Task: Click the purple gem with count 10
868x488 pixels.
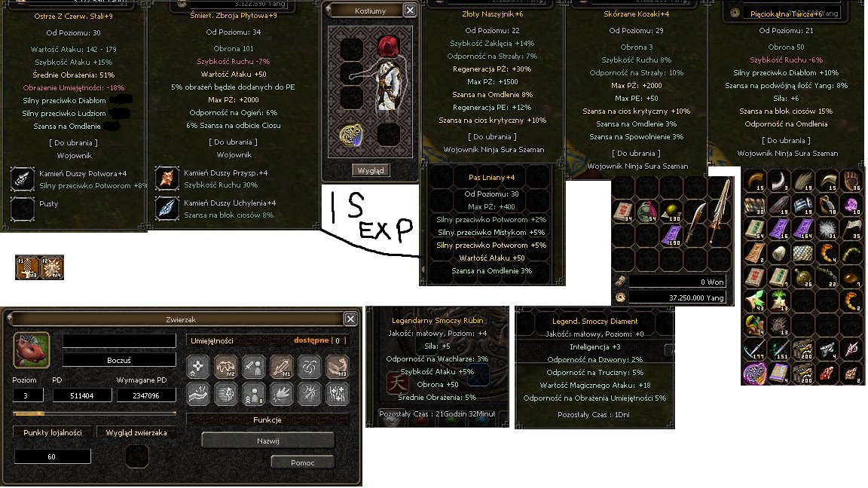Action: pyautogui.click(x=851, y=205)
